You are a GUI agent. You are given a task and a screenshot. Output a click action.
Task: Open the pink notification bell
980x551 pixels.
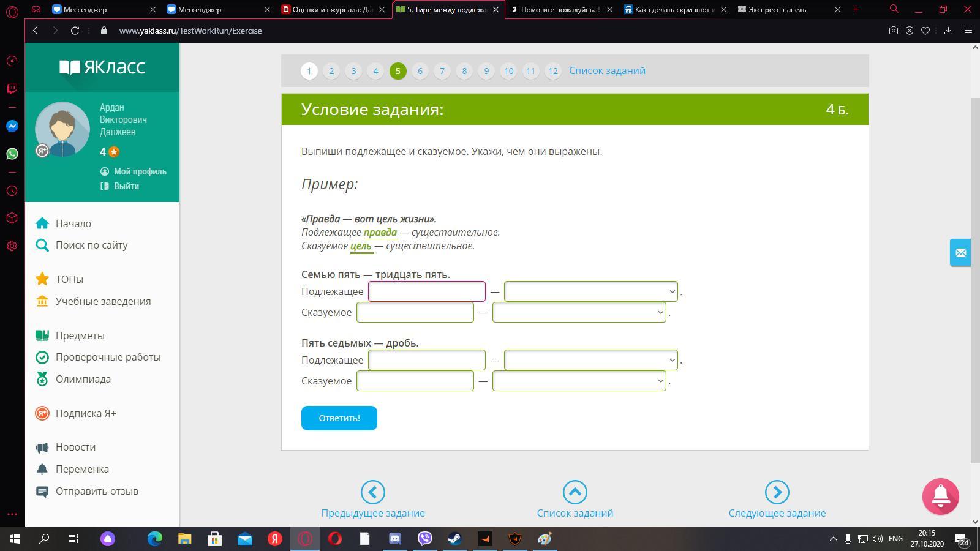pos(941,497)
